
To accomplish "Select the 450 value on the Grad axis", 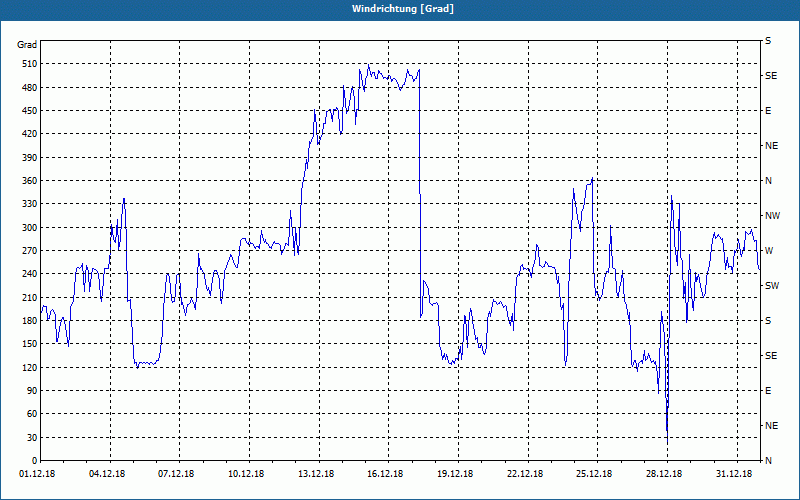I will coord(30,111).
